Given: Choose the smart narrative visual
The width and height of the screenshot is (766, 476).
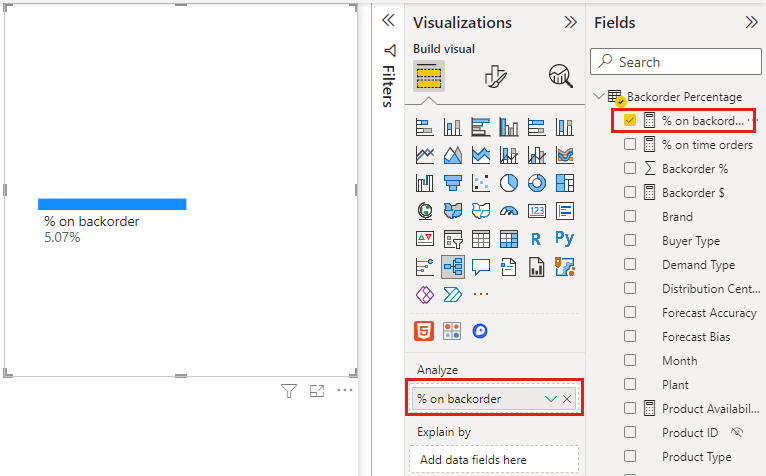Looking at the screenshot, I should tap(509, 267).
